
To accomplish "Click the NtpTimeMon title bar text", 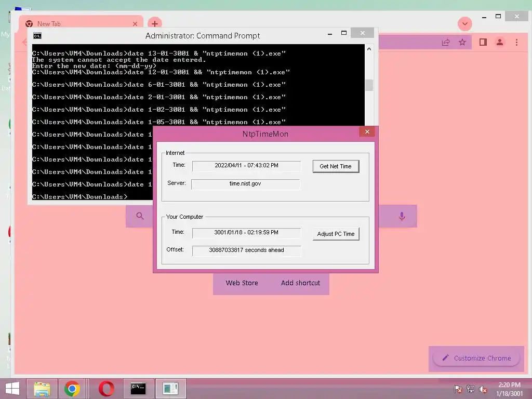I will pos(265,134).
